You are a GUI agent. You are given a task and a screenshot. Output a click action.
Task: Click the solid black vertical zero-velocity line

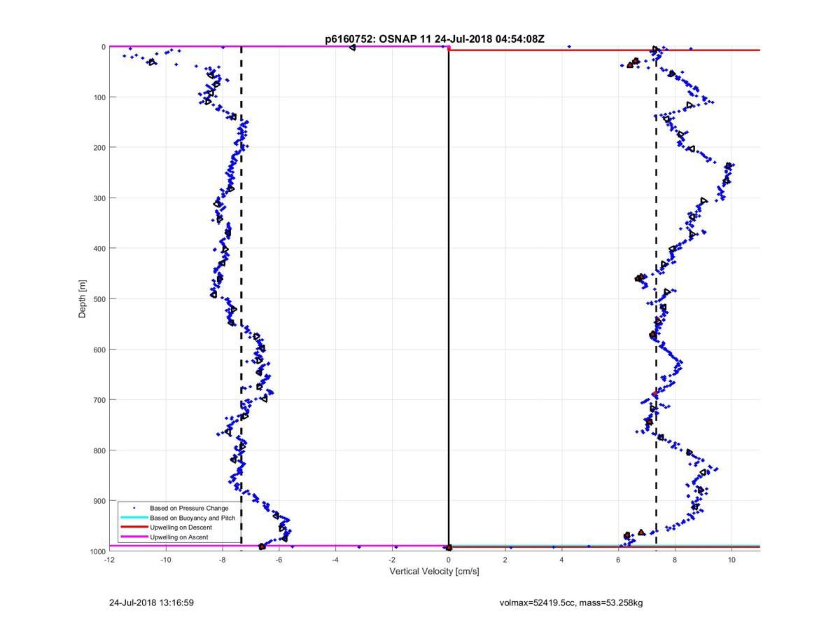point(449,300)
